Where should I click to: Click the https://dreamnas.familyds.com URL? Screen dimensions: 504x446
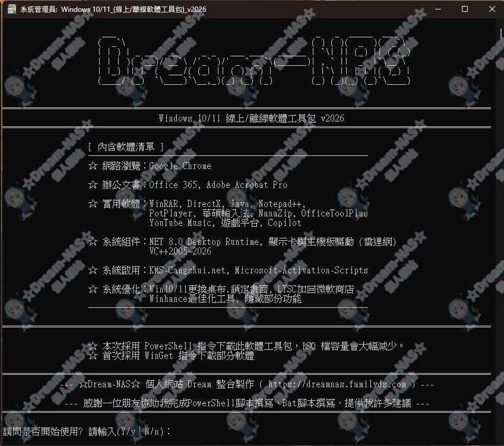[337, 384]
